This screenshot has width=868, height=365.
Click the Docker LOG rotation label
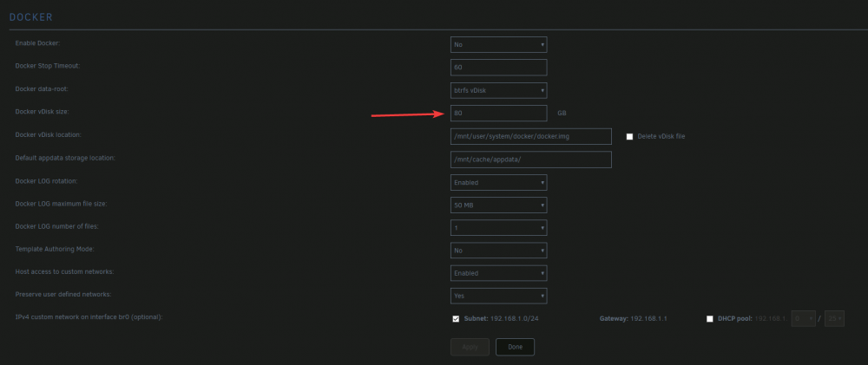(x=47, y=181)
